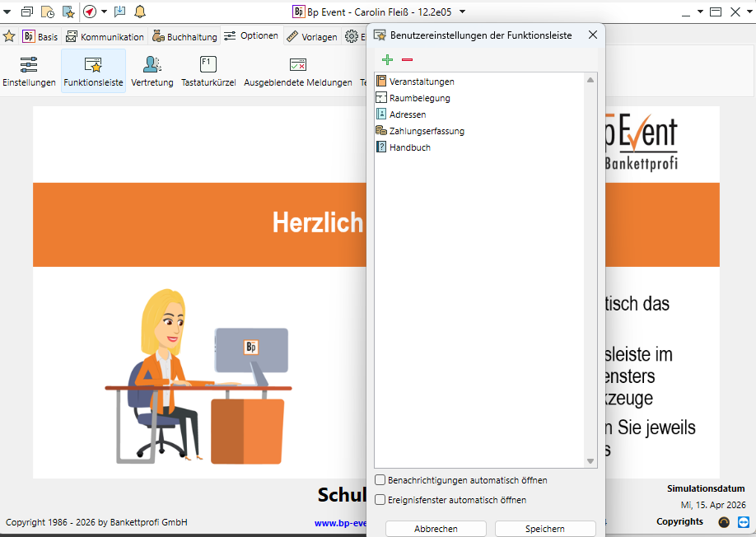Select Raumbelegung in the list
The height and width of the screenshot is (537, 756).
click(x=419, y=98)
